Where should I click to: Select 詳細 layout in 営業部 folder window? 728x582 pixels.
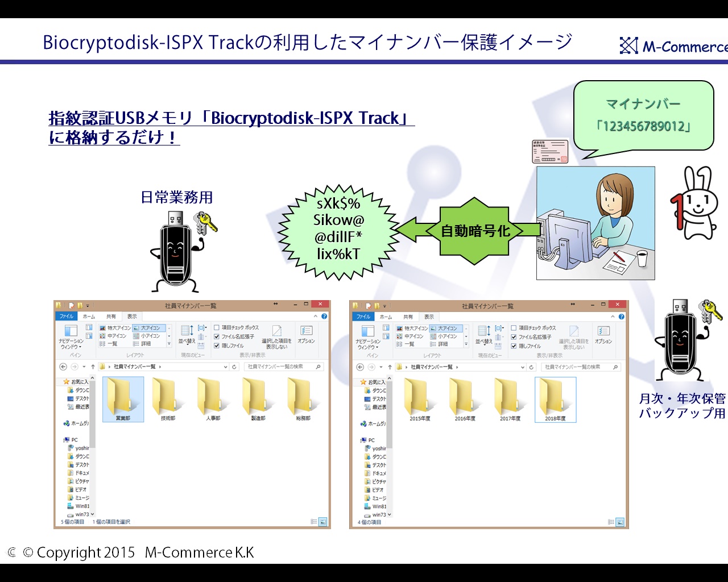142,344
